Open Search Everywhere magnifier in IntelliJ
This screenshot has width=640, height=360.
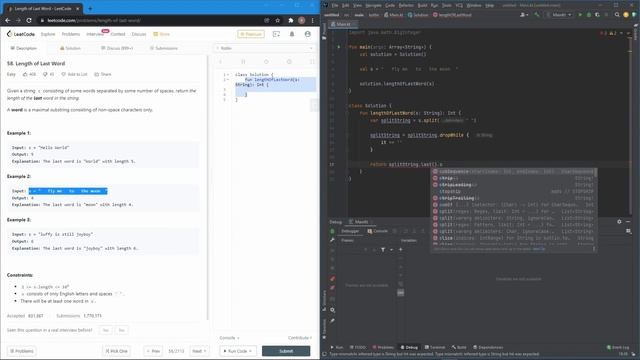click(617, 15)
